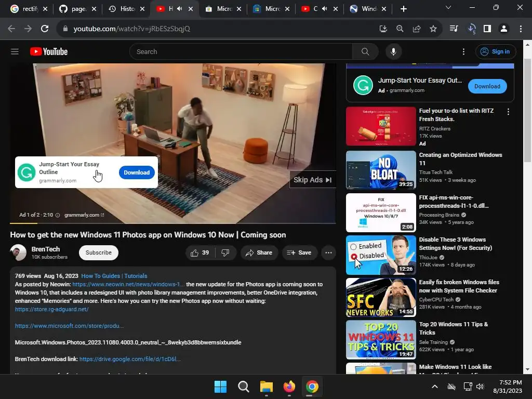Open the Chrome profile icon
Image resolution: width=532 pixels, height=399 pixels.
click(x=504, y=29)
